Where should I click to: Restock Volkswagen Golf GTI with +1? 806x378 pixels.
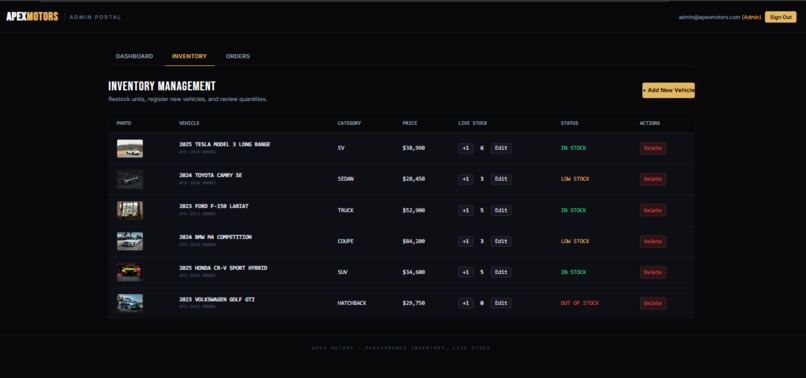coord(465,303)
